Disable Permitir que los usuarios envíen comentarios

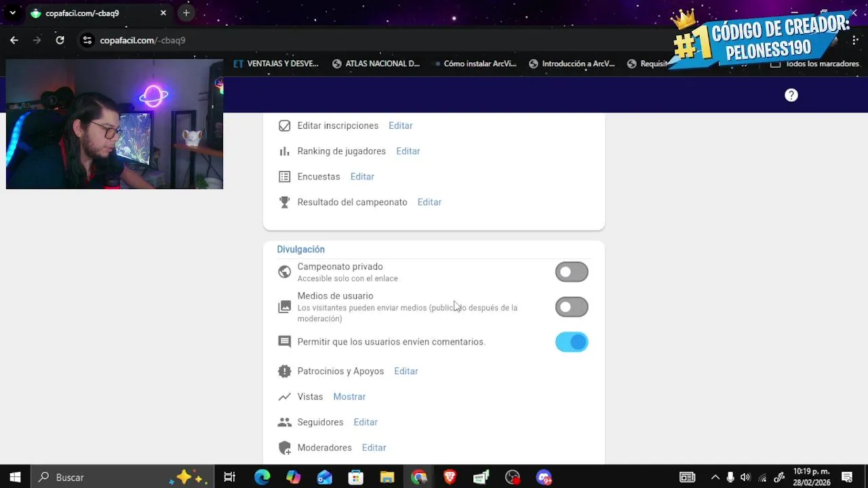coord(572,342)
